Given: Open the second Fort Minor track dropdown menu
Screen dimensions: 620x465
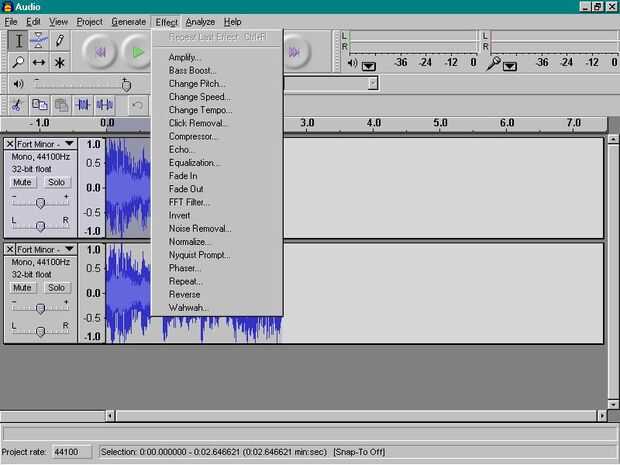Looking at the screenshot, I should (x=70, y=249).
